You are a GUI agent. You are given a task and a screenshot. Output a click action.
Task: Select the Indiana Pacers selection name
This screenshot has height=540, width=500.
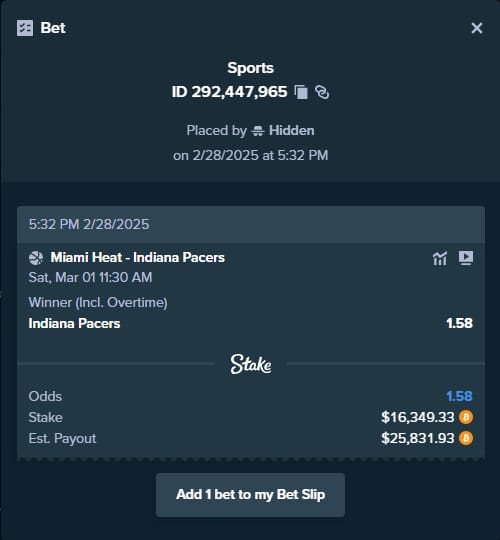tap(74, 323)
